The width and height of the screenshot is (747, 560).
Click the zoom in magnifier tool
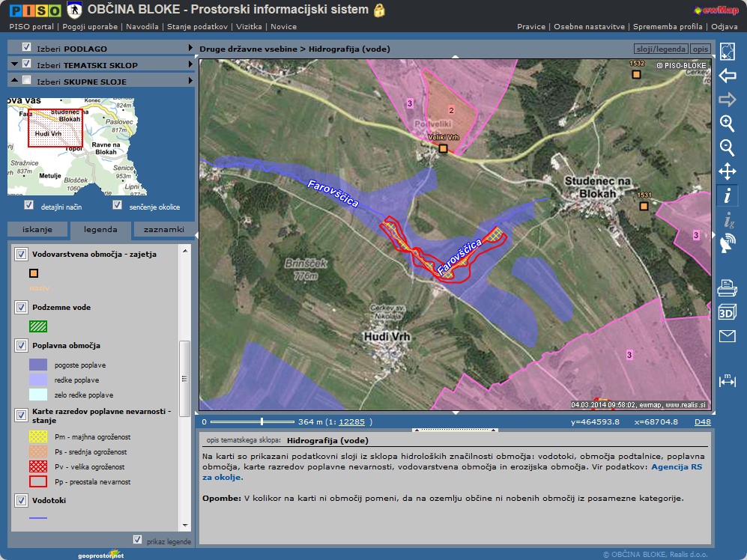[x=727, y=124]
